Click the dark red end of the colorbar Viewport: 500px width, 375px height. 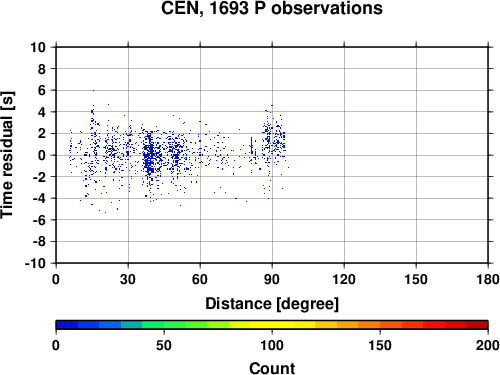[x=477, y=325]
